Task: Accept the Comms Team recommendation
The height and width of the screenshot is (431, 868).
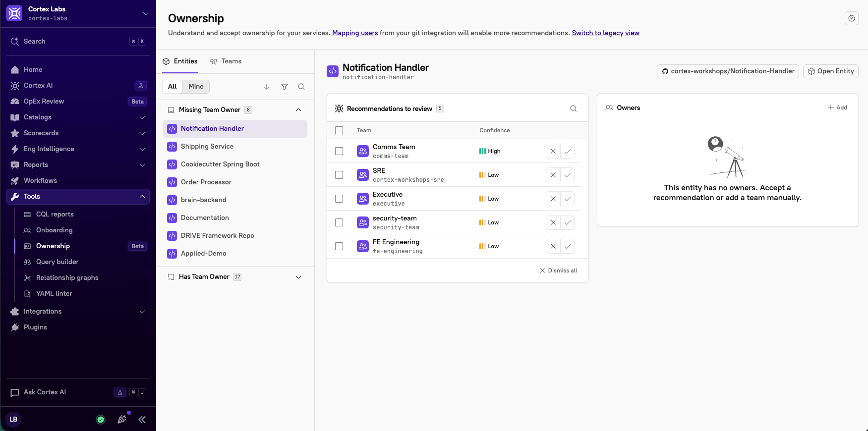Action: pos(568,151)
